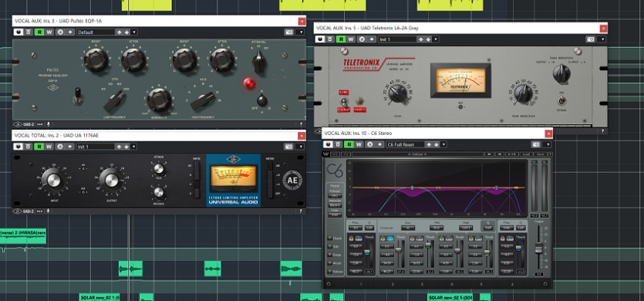Click the Default preset name field in Pultec

coord(96,32)
